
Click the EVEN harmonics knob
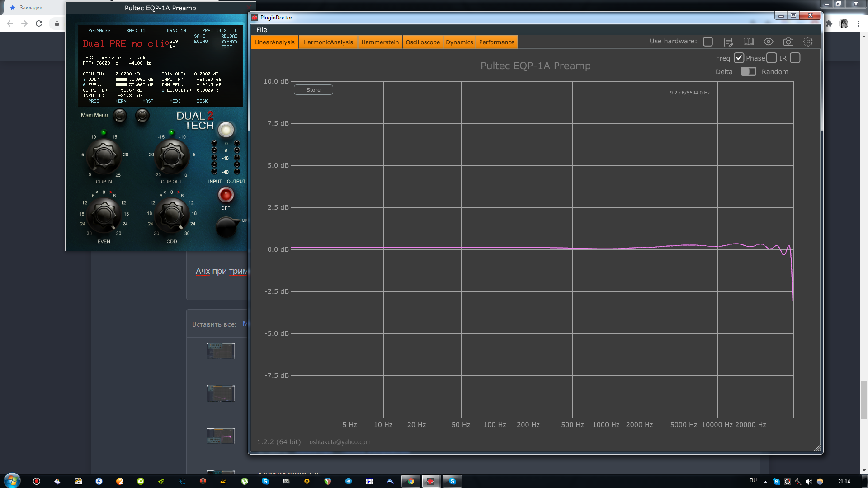(104, 215)
